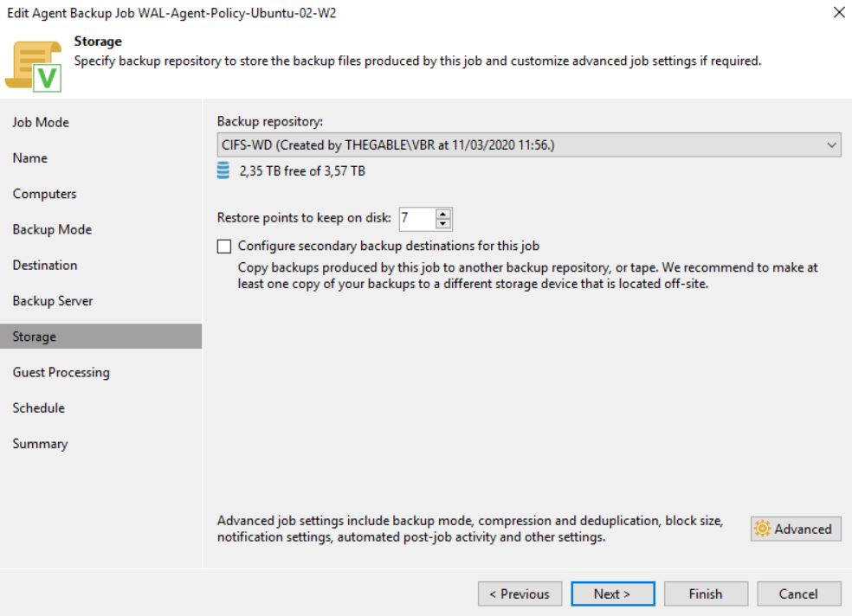Increase restore points with up arrow

(443, 214)
